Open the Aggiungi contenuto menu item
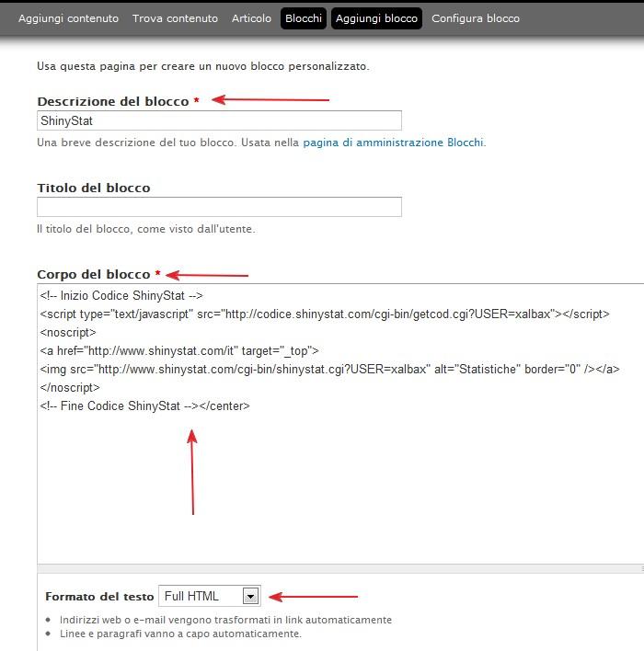 (69, 18)
